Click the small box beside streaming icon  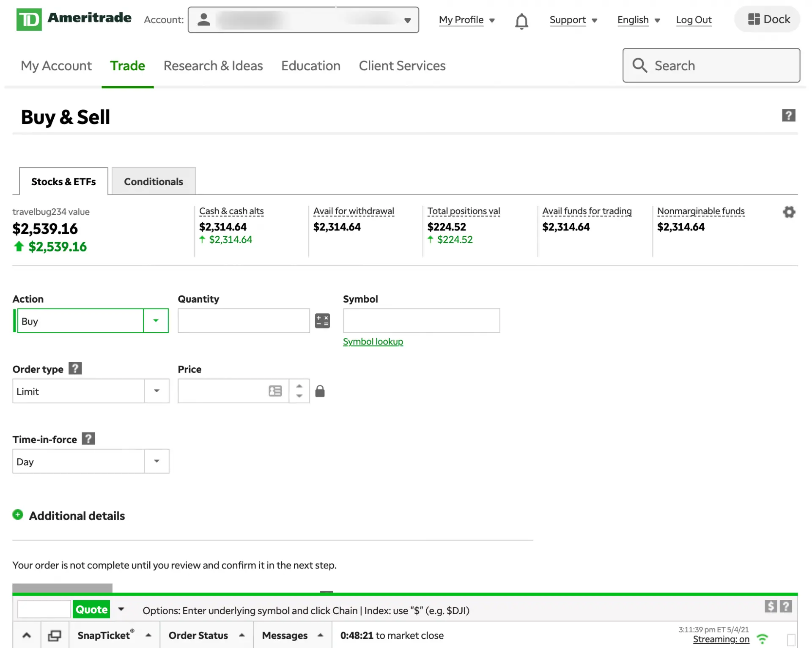click(791, 639)
